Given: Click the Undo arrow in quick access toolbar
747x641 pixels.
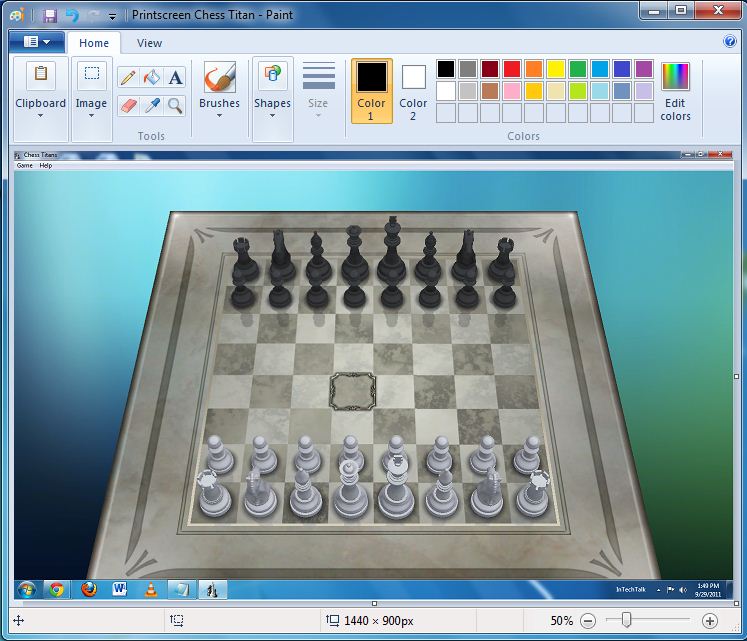Looking at the screenshot, I should point(72,15).
